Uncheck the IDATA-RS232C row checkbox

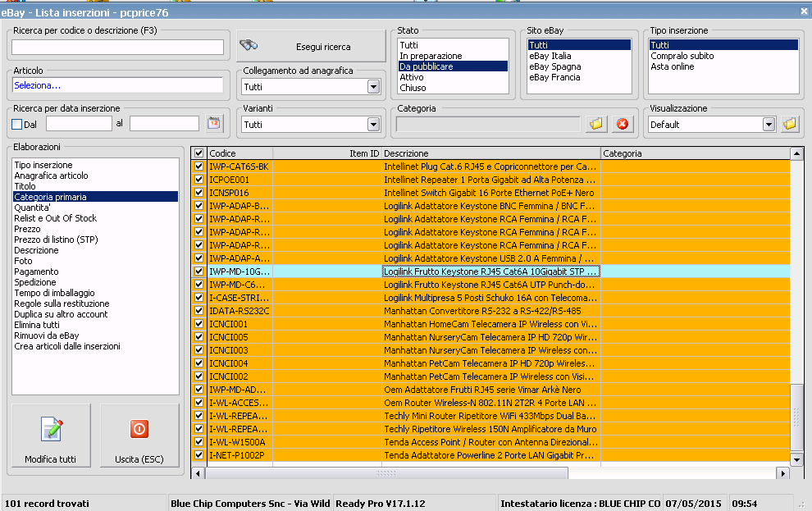(198, 311)
